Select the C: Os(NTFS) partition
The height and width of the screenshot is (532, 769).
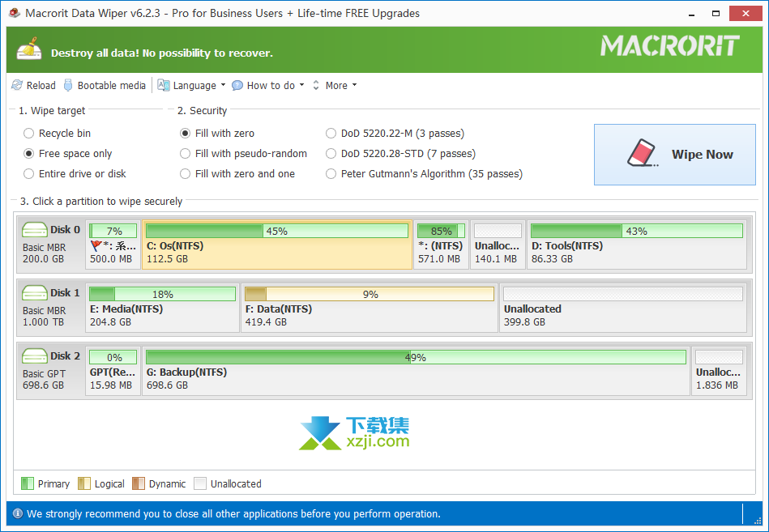pos(277,245)
